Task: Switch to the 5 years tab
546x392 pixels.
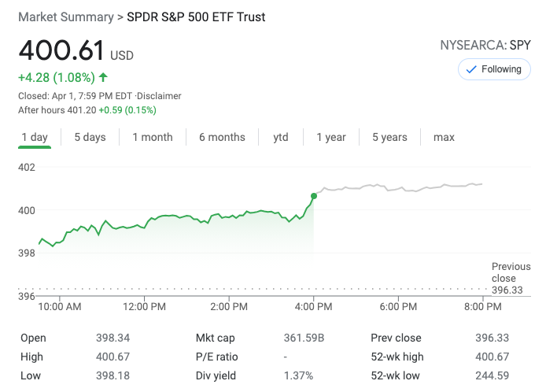Action: (x=389, y=137)
